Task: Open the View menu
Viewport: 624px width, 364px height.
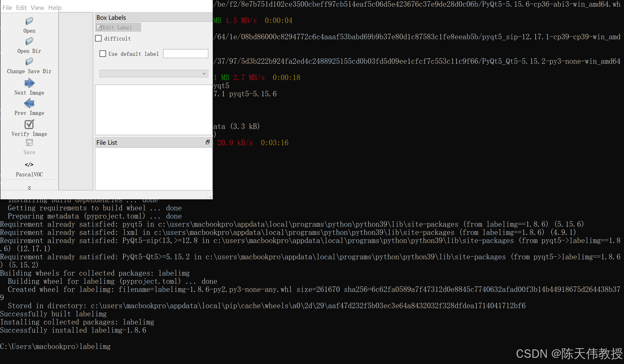Action: click(x=37, y=8)
